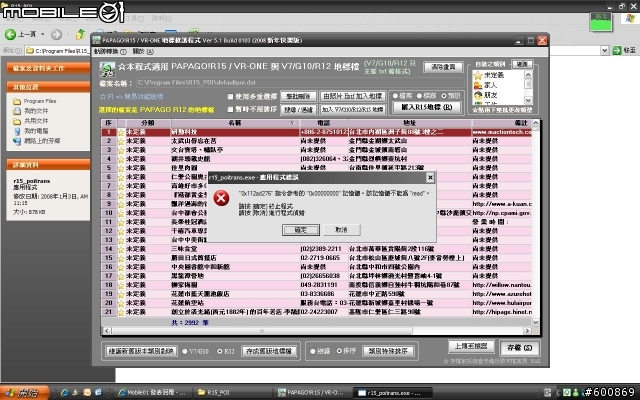
Task: Click the 存檔 (S) button
Action: pyautogui.click(x=520, y=348)
